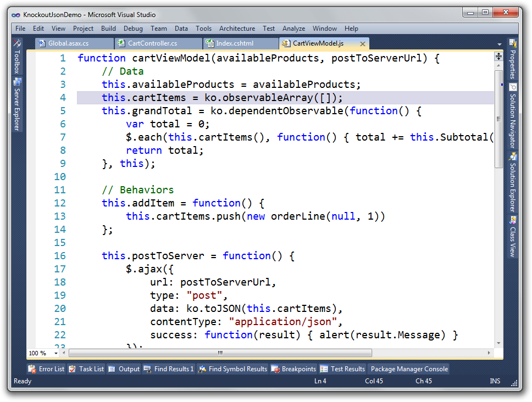Click the Task List icon
532x402 pixels.
[72, 369]
